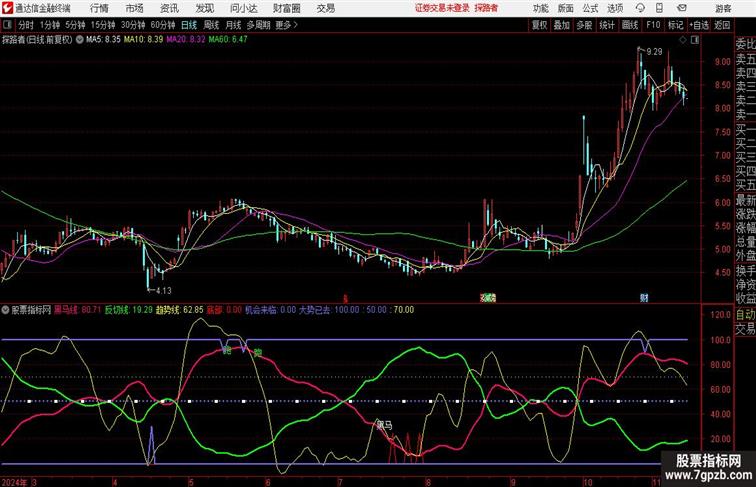Screen dimensions: 756x487
Task: Open the 资讯 menu
Action: [169, 8]
